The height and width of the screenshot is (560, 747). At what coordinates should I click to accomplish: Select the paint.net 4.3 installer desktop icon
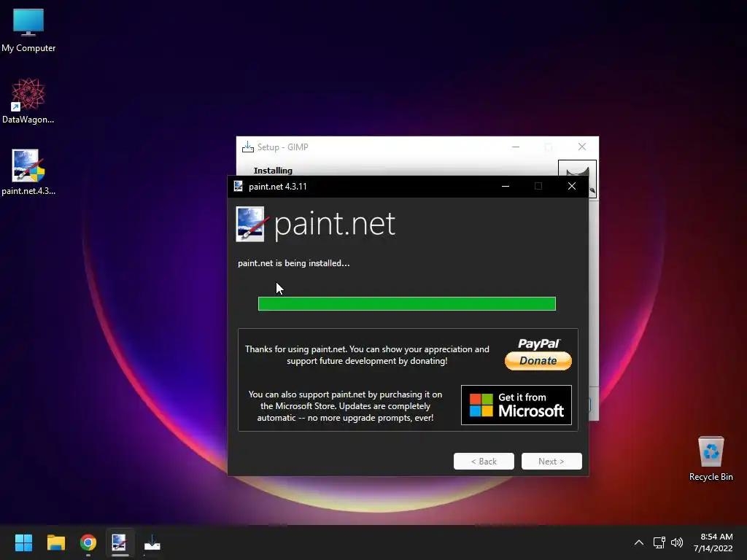pos(28,172)
